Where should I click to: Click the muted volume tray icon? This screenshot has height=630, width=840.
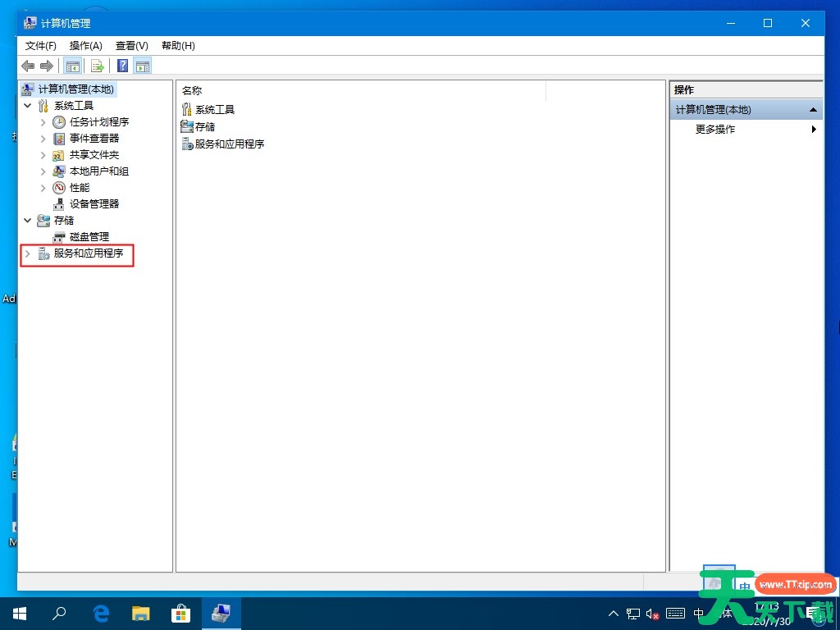pyautogui.click(x=652, y=614)
